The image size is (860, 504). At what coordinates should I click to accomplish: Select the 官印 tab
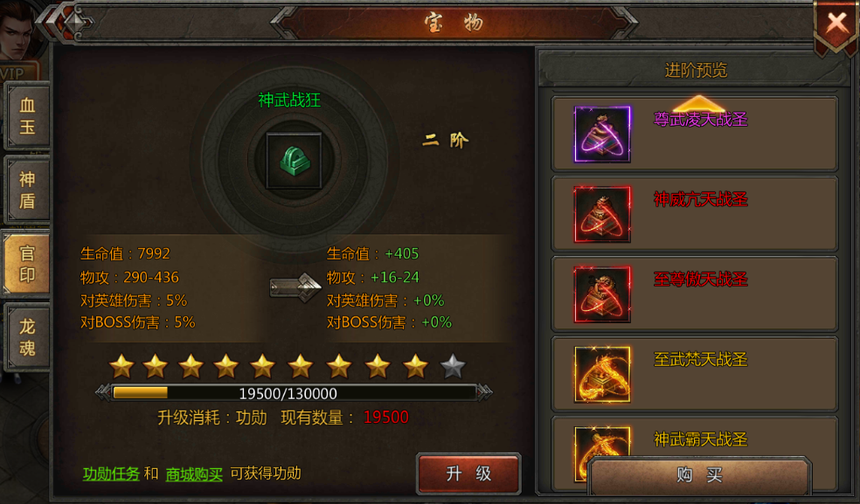[27, 264]
